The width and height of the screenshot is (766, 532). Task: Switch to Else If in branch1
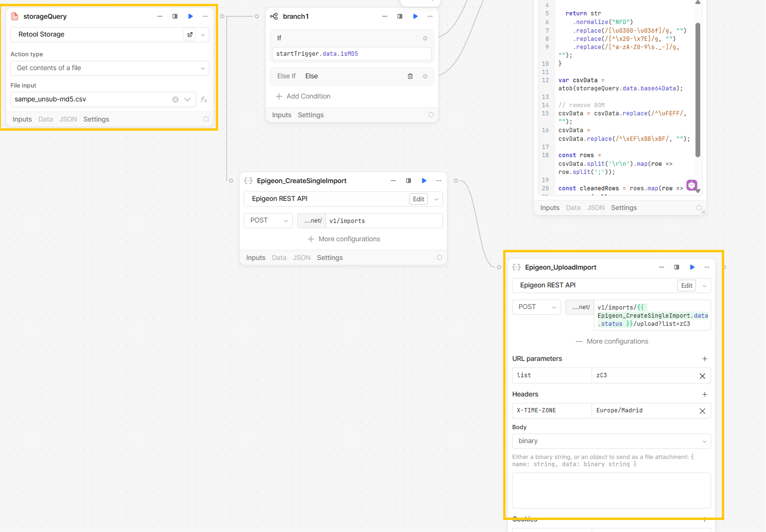[x=286, y=76]
